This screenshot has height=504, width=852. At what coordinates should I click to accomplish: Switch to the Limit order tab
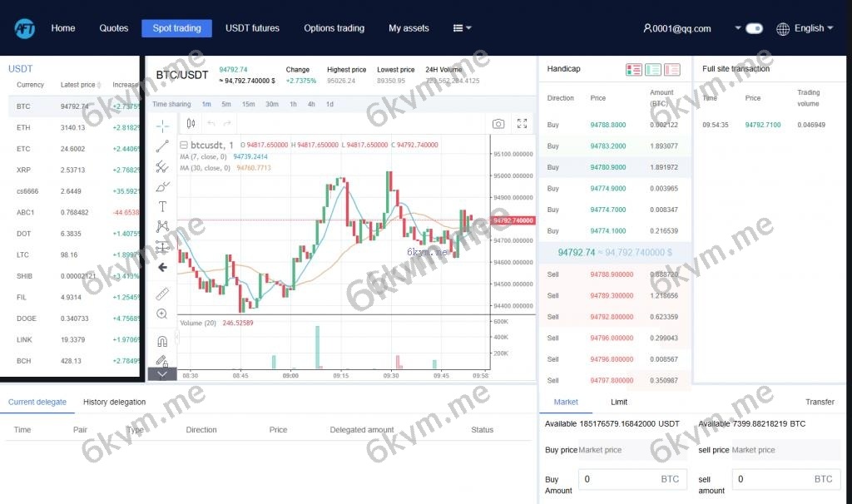click(619, 402)
